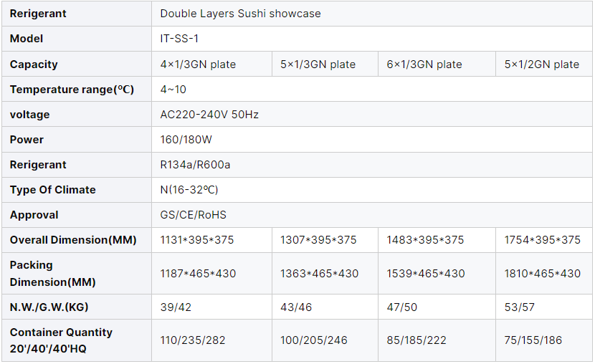This screenshot has height=364, width=595.
Task: Select the 5×1/3GN plate capacity cell
Action: (318, 64)
